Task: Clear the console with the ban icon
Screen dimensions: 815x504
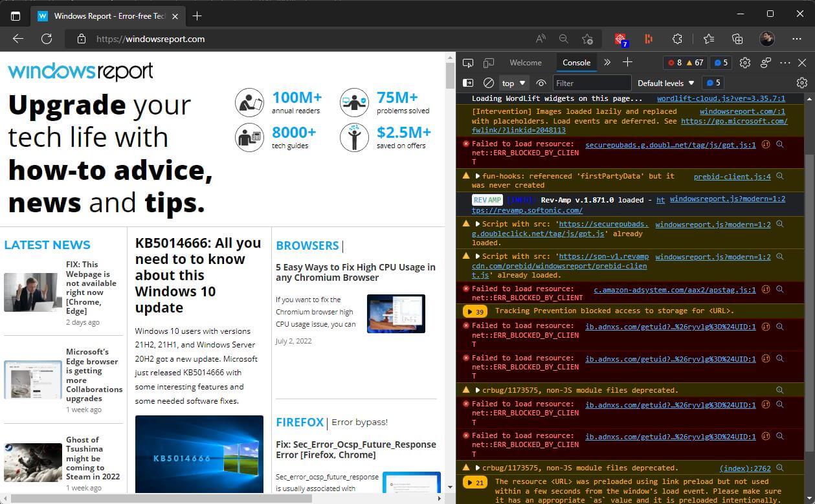Action: pyautogui.click(x=489, y=83)
